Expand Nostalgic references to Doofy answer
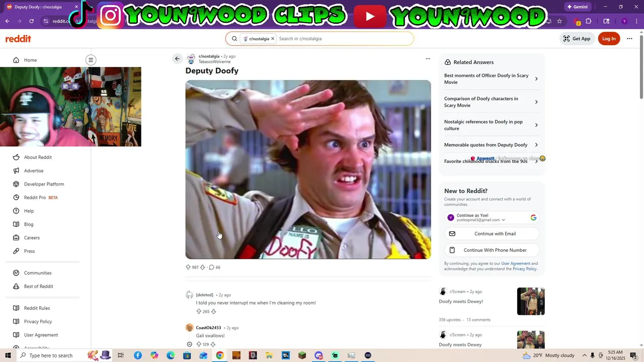 [492, 125]
